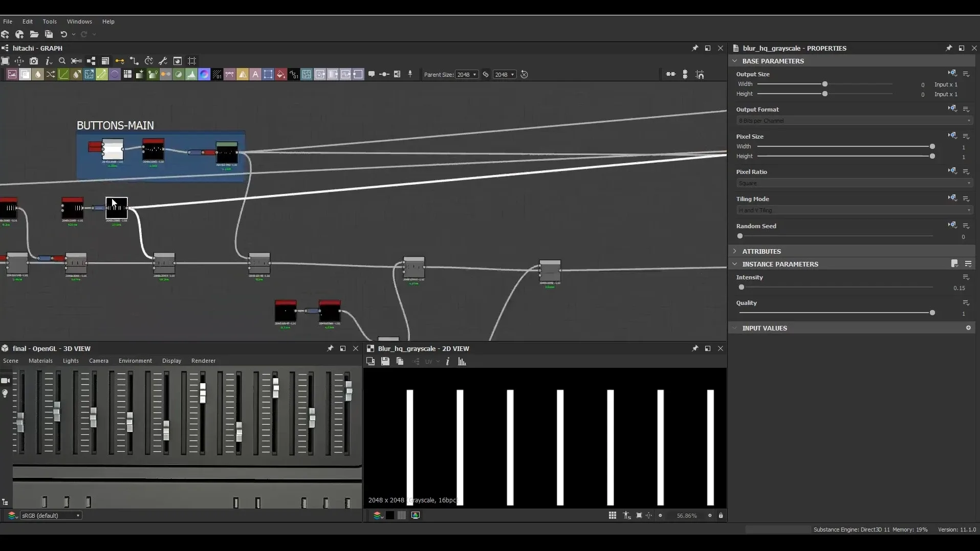Open histogram in the 2D view toolbar
This screenshot has width=980, height=551.
462,362
